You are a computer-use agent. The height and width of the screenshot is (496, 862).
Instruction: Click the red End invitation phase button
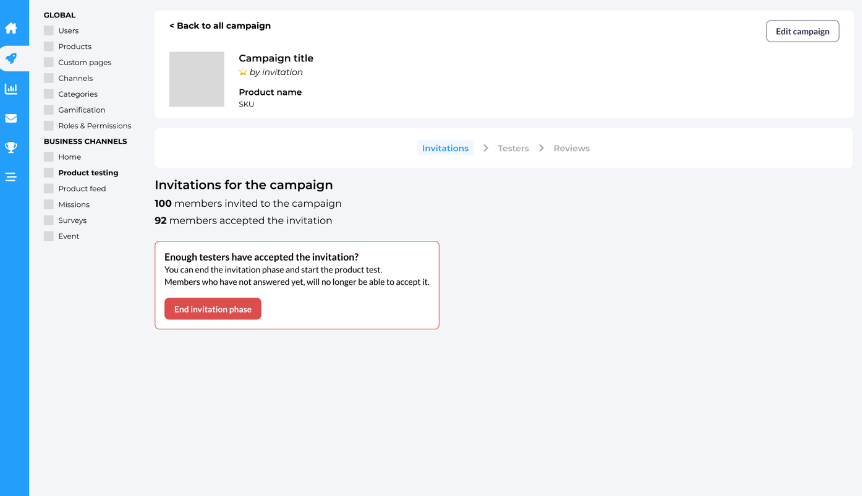coord(212,309)
